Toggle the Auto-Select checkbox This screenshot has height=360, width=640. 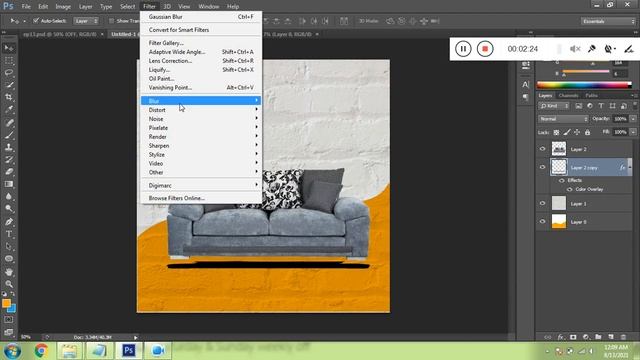coord(36,20)
